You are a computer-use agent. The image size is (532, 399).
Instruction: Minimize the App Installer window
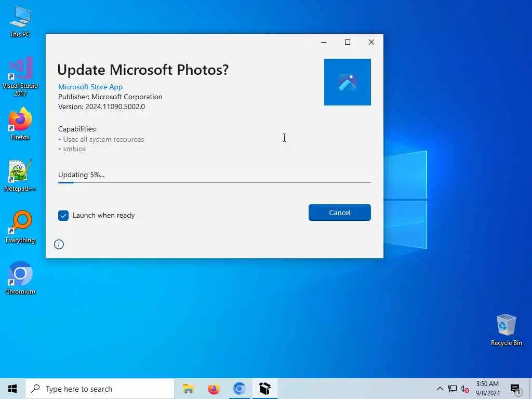(x=324, y=42)
